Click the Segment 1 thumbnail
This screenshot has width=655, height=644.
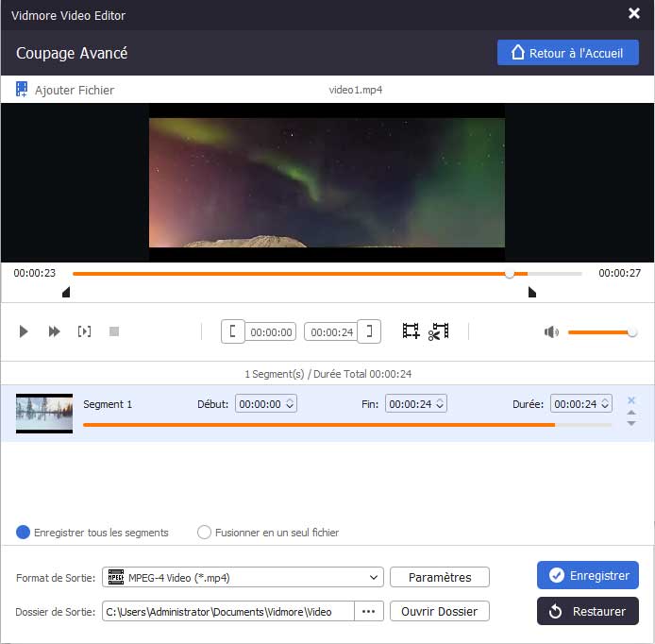[x=44, y=413]
